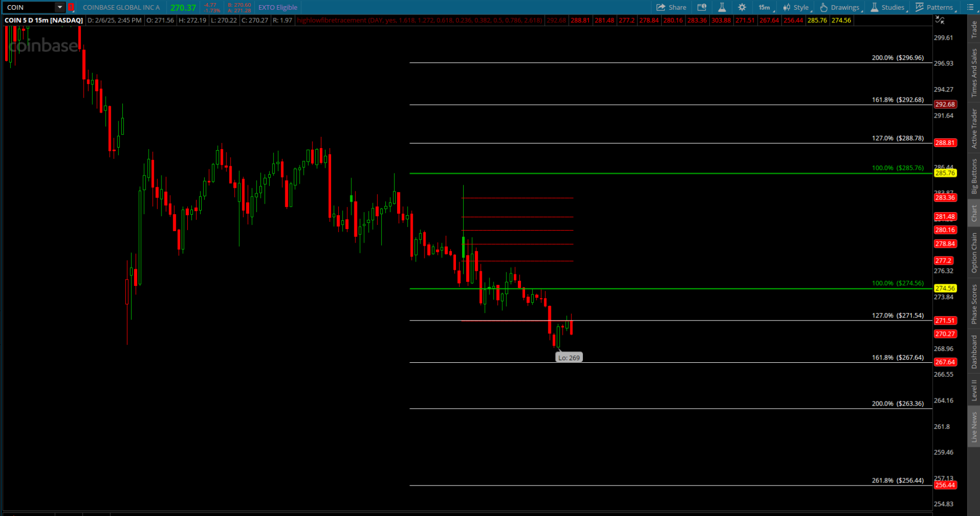Click the yellow 285.76 price axis marker
980x516 pixels.
pyautogui.click(x=945, y=173)
